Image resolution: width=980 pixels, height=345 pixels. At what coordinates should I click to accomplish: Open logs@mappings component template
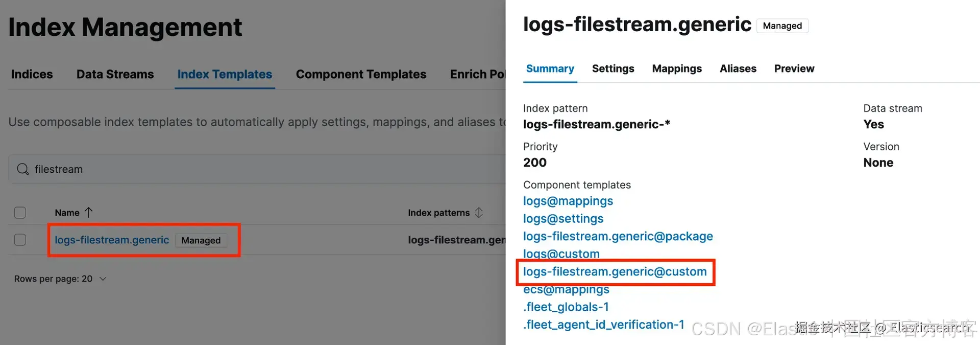click(568, 201)
